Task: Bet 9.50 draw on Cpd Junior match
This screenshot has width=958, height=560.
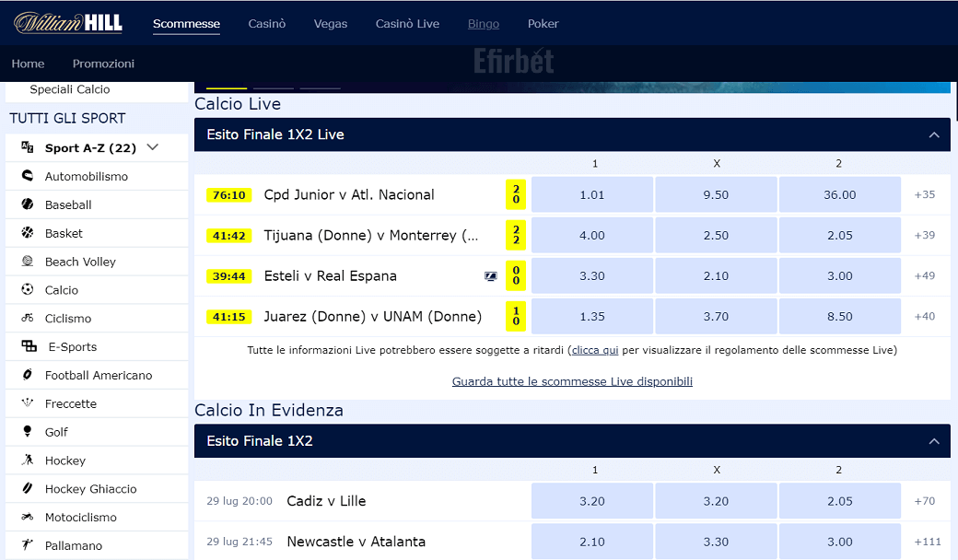Action: click(x=716, y=195)
